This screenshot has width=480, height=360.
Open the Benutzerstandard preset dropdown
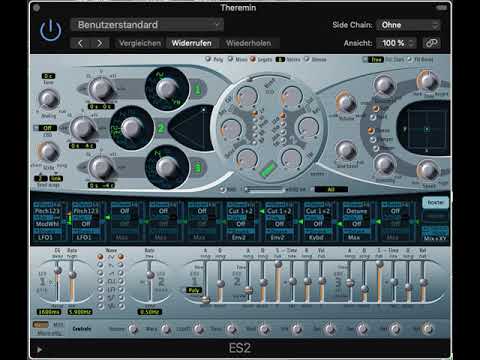click(x=147, y=25)
